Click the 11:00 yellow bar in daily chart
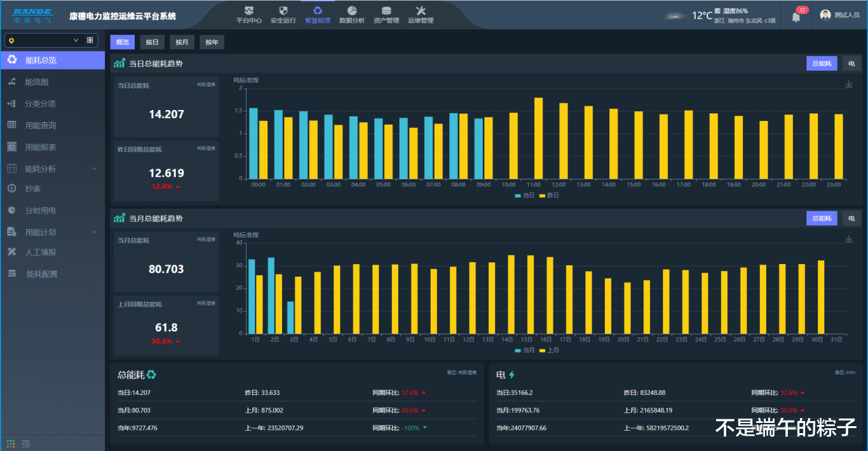 pos(538,138)
